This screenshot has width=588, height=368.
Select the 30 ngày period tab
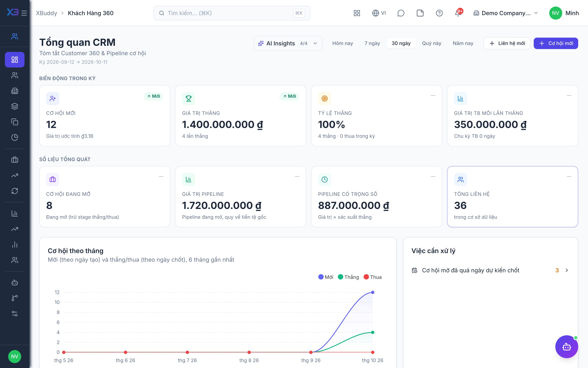(x=401, y=43)
